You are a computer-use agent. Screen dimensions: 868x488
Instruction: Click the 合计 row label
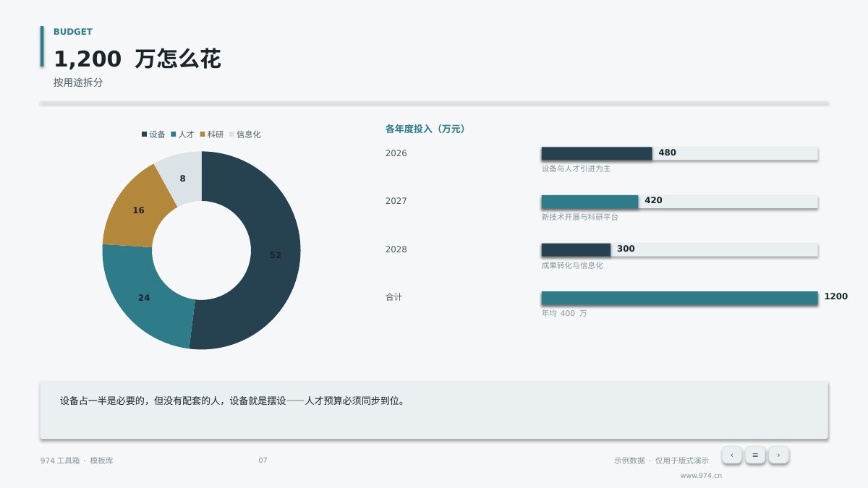click(x=394, y=297)
